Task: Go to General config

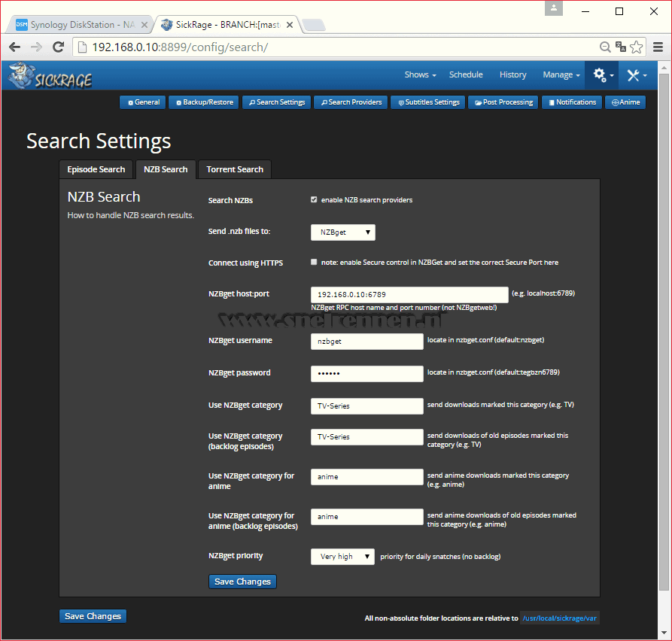Action: (x=143, y=102)
